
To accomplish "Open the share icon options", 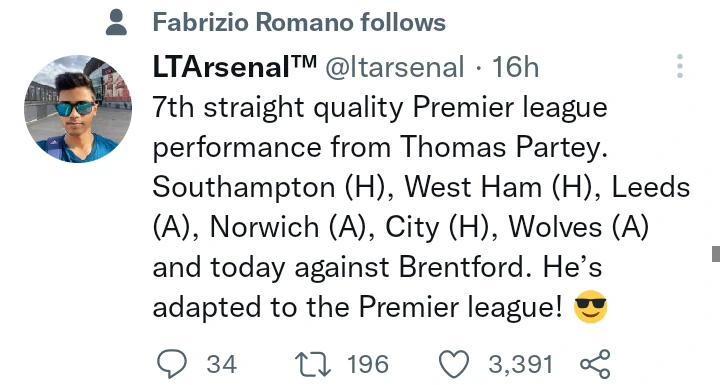I will tap(596, 364).
